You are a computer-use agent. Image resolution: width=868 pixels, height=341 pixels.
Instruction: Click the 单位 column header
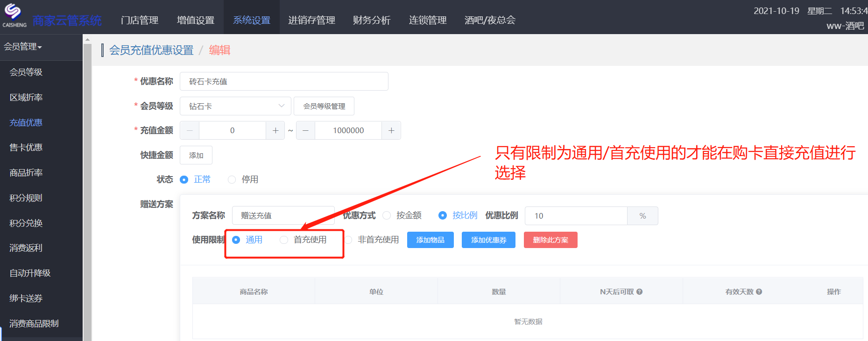click(376, 291)
